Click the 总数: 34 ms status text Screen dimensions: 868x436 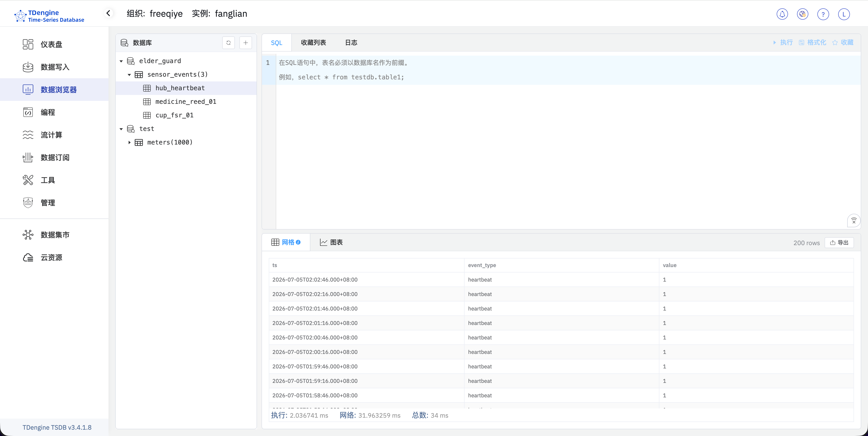(430, 415)
